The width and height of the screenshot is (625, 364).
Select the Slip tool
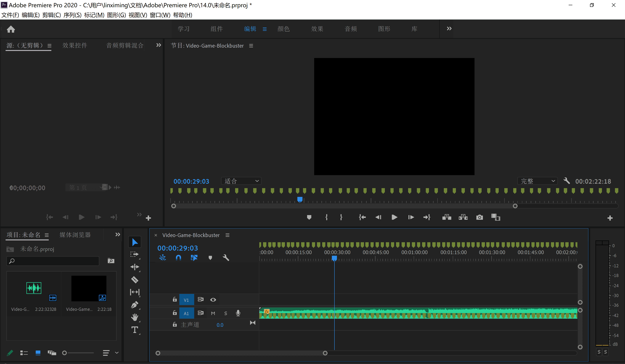(x=135, y=292)
